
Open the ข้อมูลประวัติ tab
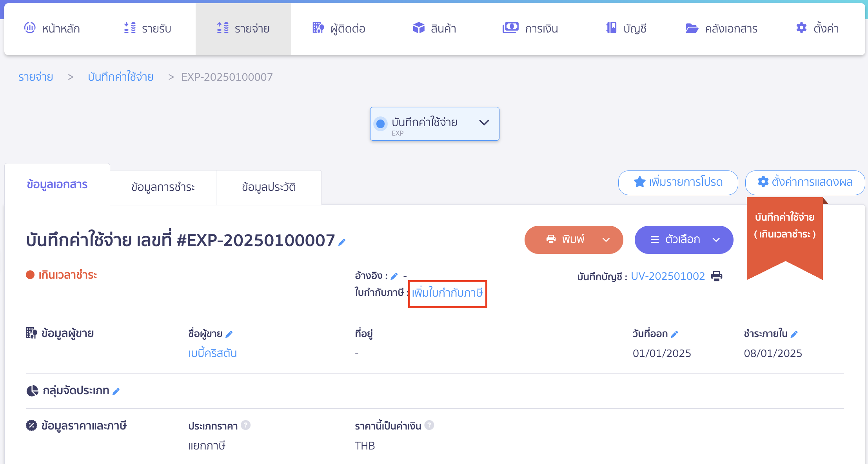269,187
